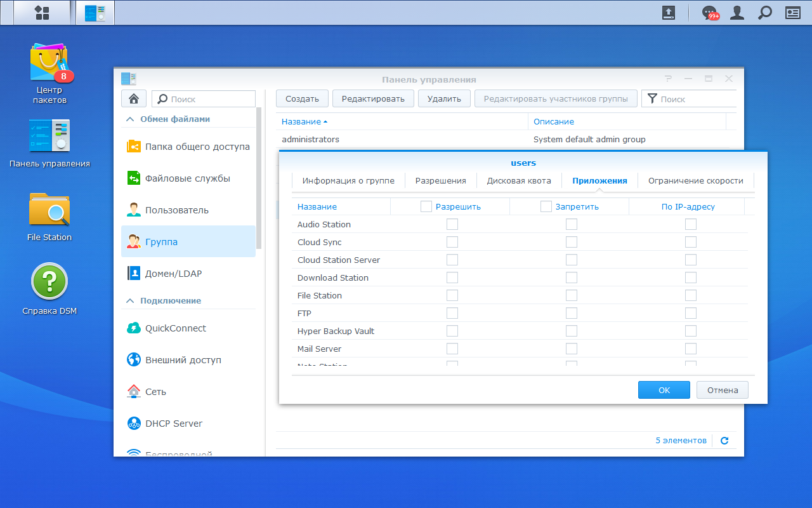Click the Удалить button

pyautogui.click(x=444, y=98)
